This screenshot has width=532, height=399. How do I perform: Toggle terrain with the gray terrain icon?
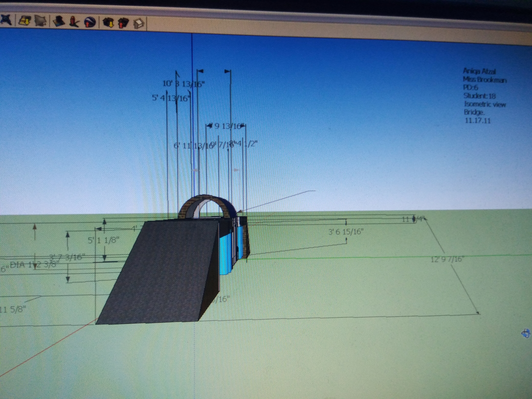(41, 21)
